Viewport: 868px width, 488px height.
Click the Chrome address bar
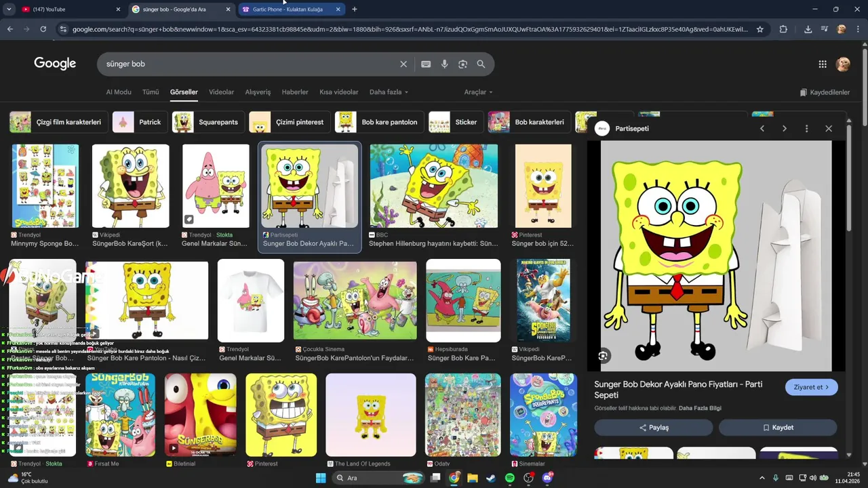(410, 29)
